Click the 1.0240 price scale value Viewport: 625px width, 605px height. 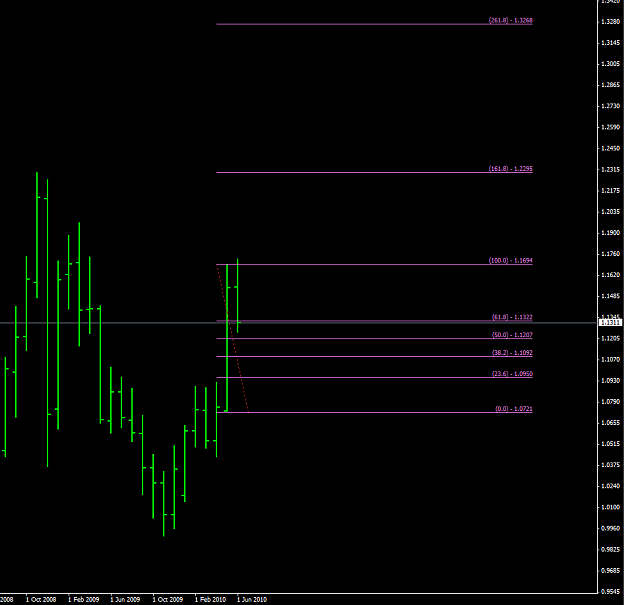[611, 486]
